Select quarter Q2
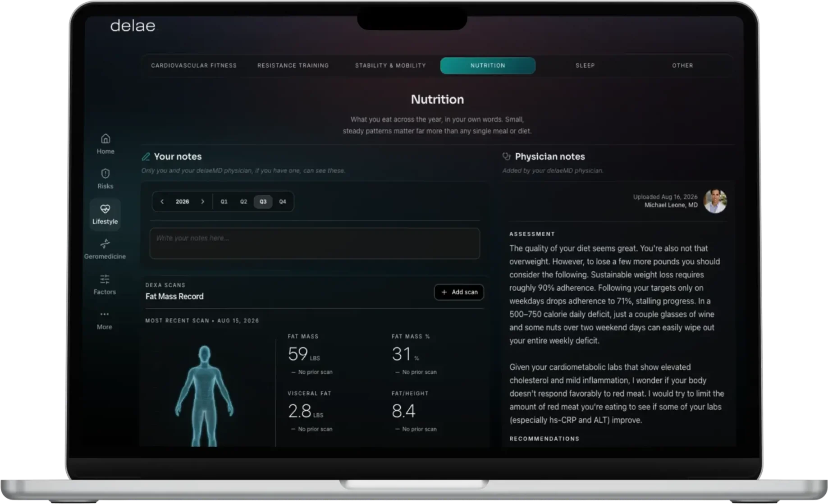This screenshot has width=828, height=504. 243,202
